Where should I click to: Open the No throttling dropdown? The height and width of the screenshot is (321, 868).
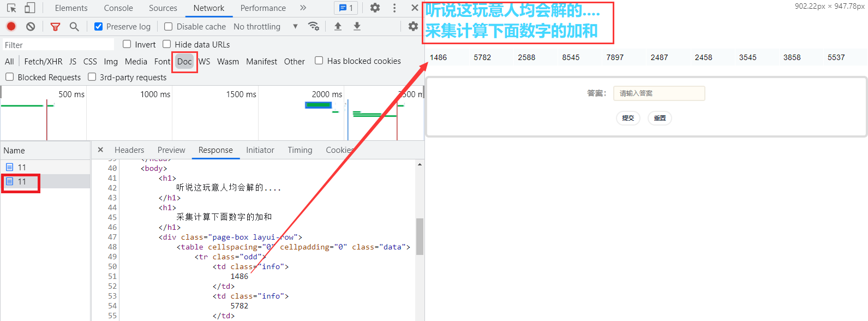pos(265,26)
